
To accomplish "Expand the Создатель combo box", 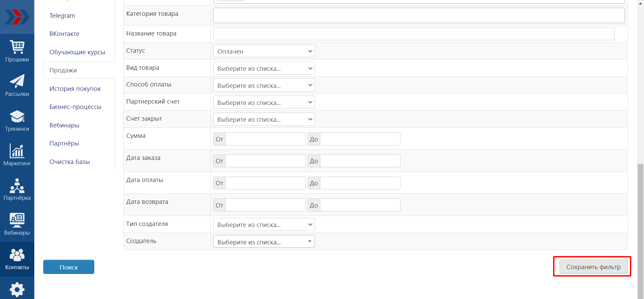I will pos(264,242).
